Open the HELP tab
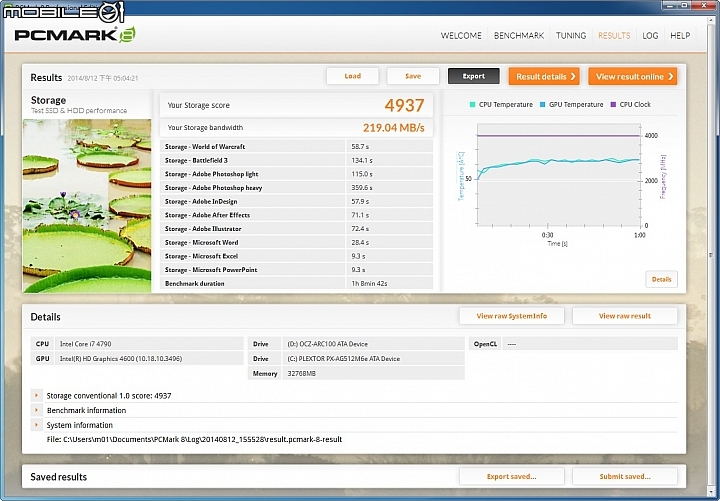Screen dimensions: 720x501 [680, 35]
